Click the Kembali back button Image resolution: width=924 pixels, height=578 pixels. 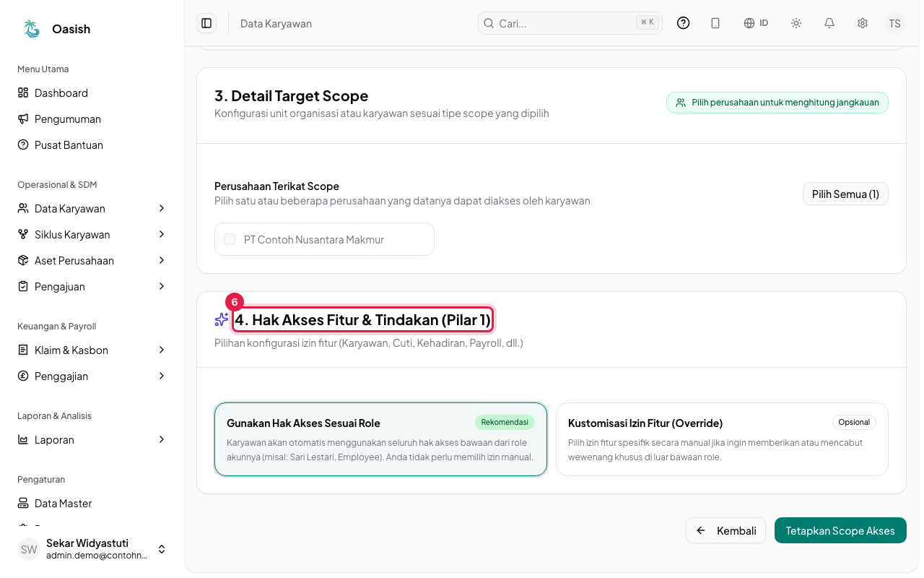tap(725, 530)
